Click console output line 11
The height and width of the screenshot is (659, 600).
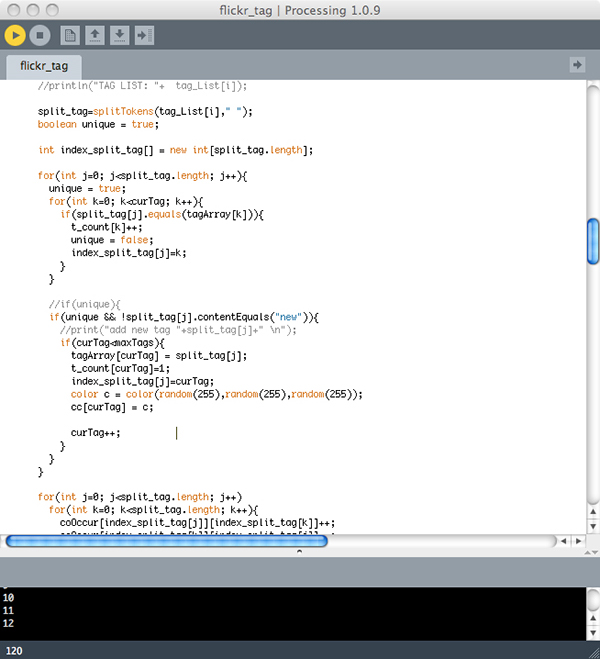tap(8, 610)
